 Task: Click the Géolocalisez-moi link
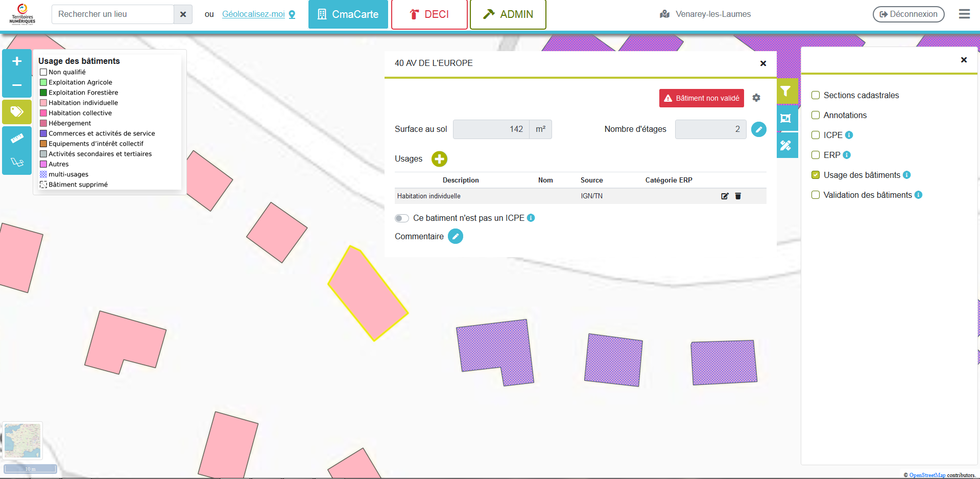click(x=253, y=14)
